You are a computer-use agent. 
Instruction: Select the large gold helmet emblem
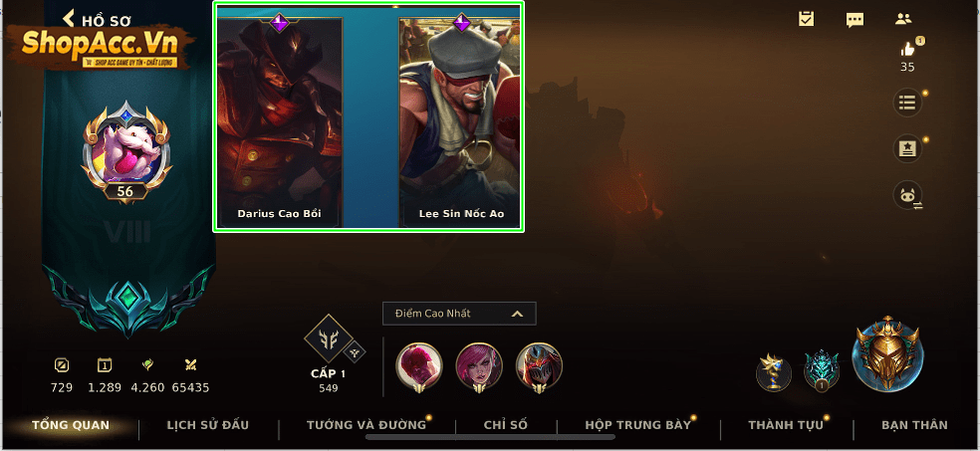(886, 354)
